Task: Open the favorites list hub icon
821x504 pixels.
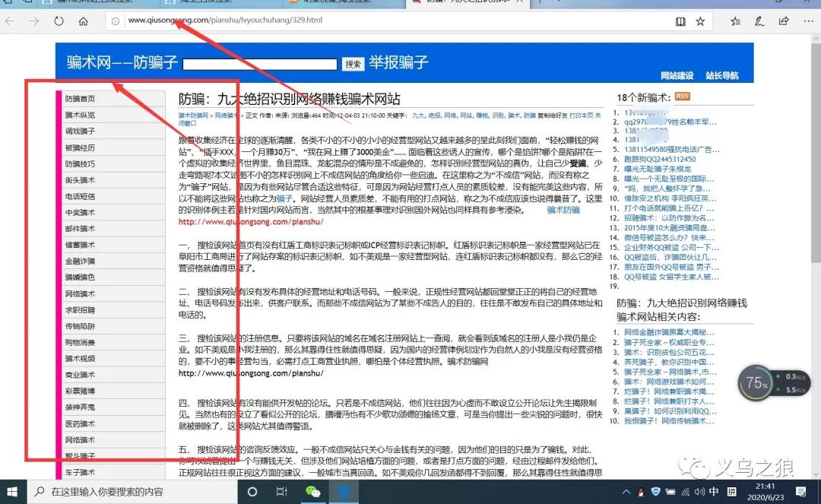Action: click(x=736, y=21)
